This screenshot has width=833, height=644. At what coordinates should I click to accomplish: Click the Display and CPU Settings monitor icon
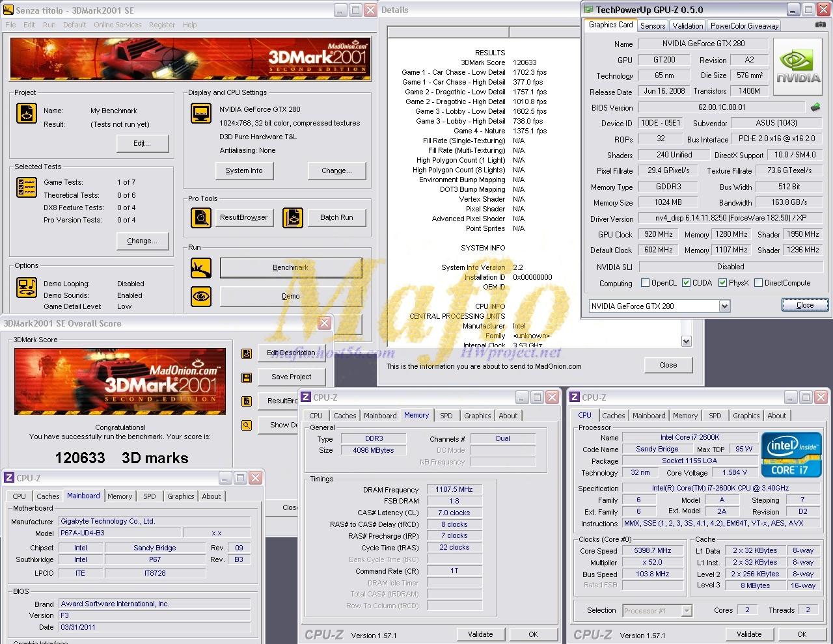click(x=201, y=113)
